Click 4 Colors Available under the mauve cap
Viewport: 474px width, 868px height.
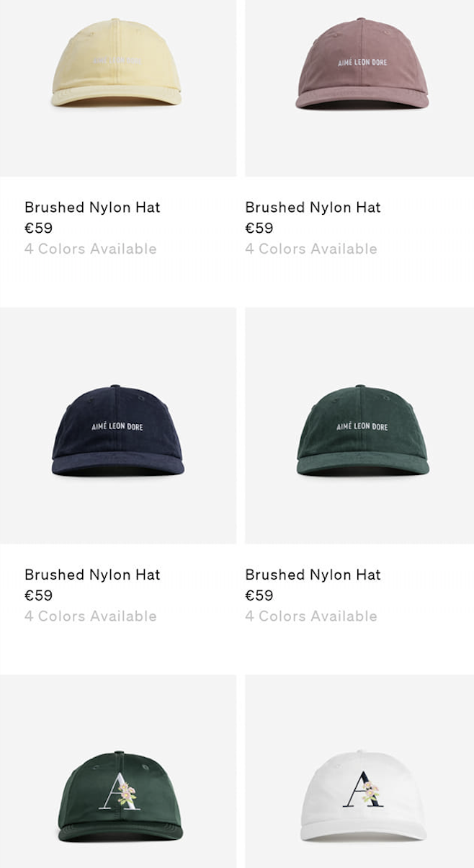tap(311, 249)
